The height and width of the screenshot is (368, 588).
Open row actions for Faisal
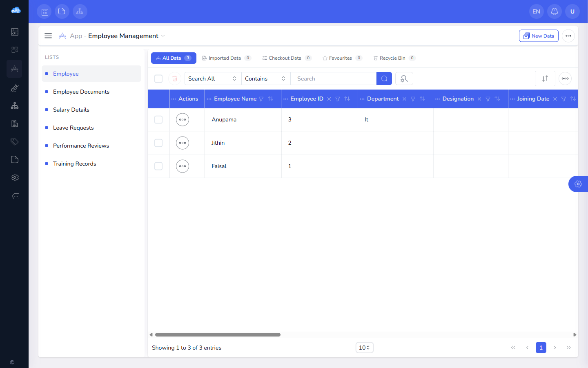[183, 166]
